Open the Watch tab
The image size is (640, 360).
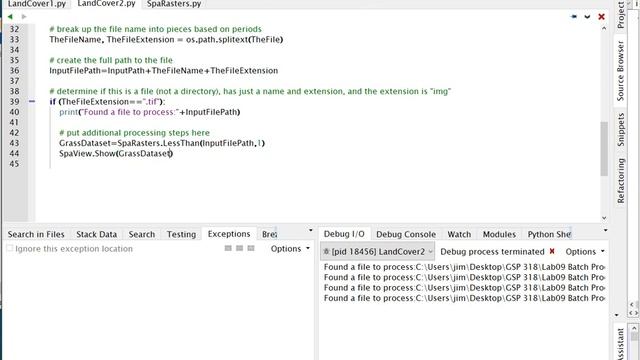pyautogui.click(x=459, y=234)
